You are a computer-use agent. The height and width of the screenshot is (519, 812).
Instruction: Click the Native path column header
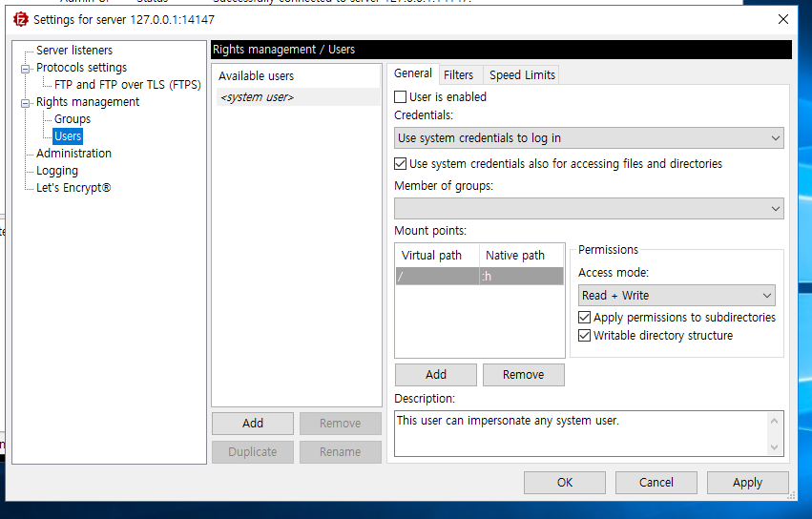tap(522, 256)
